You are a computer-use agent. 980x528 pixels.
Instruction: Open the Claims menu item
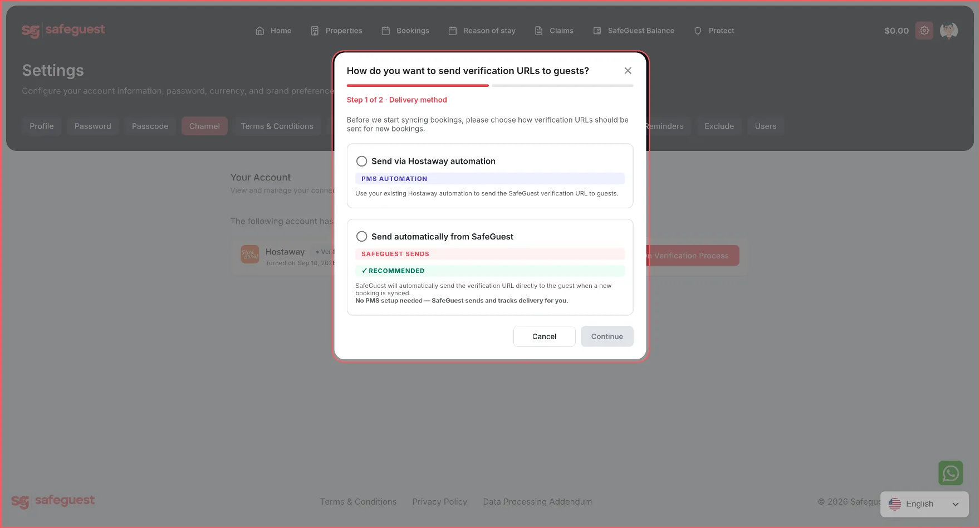554,31
